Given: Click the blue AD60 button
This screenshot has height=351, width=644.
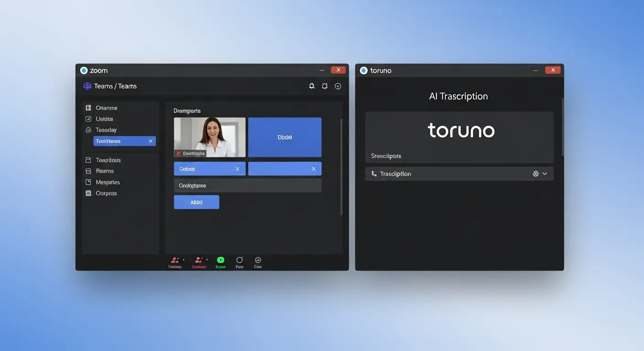Looking at the screenshot, I should (x=196, y=202).
